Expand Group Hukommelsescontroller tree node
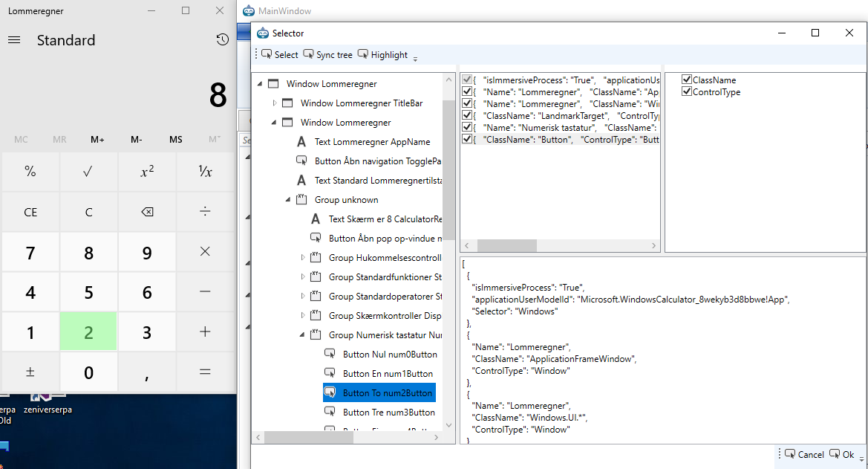Image resolution: width=868 pixels, height=469 pixels. pos(302,257)
